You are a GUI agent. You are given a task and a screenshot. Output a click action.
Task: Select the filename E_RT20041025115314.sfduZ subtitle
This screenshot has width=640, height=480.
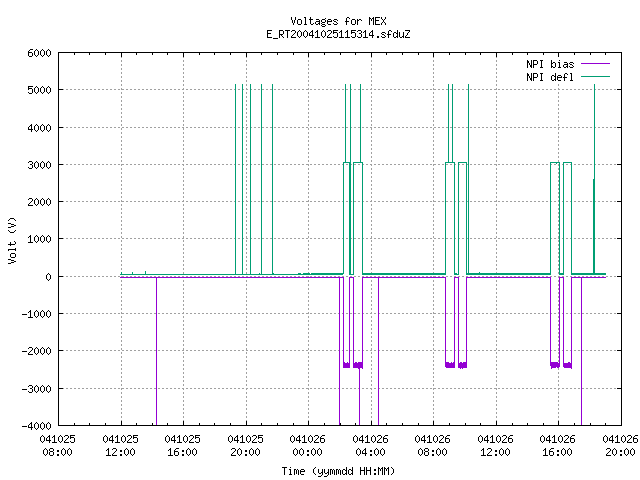pyautogui.click(x=338, y=34)
